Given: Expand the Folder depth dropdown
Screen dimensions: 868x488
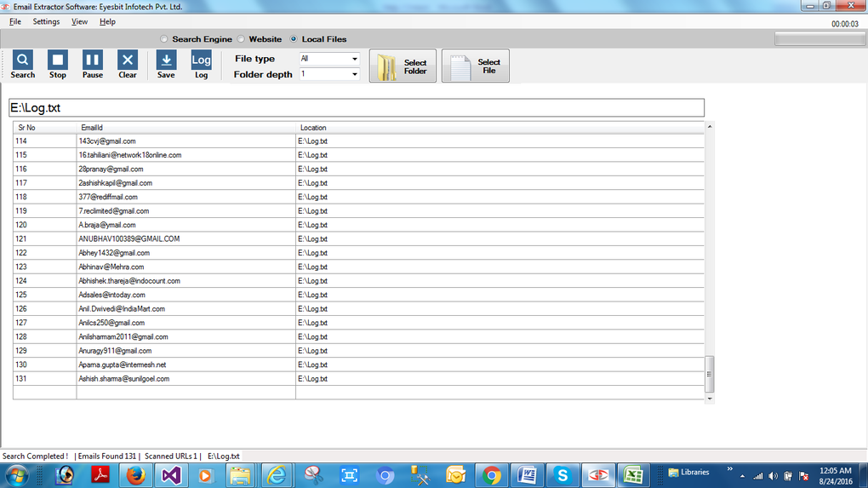Looking at the screenshot, I should pyautogui.click(x=354, y=74).
